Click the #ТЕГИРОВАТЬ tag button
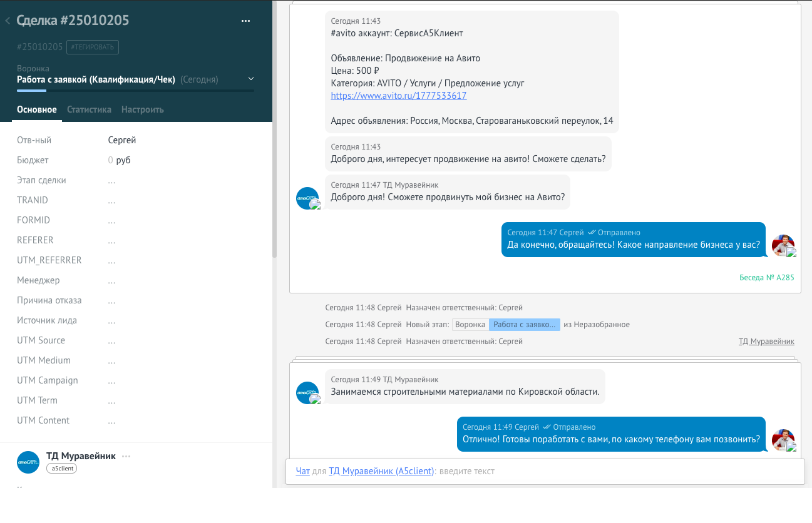Image resolution: width=812 pixels, height=523 pixels. coord(93,47)
